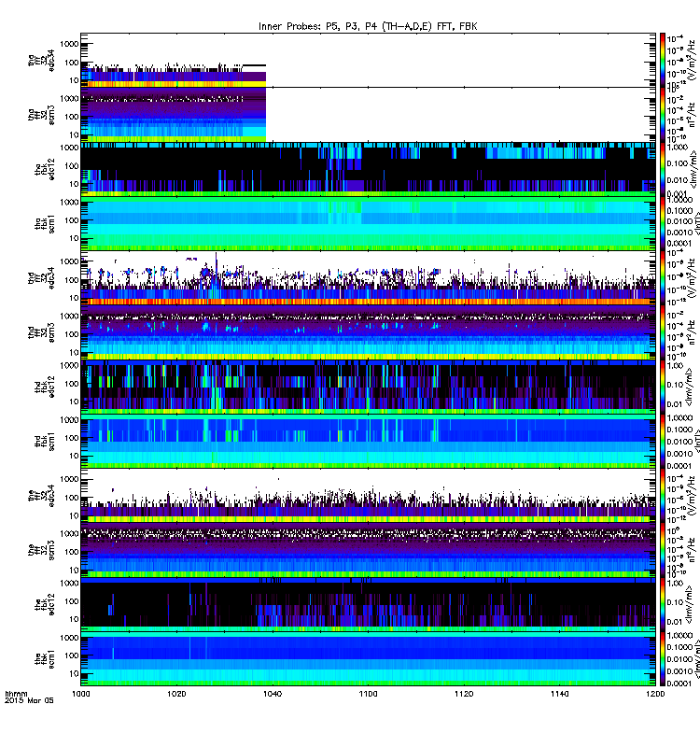The height and width of the screenshot is (747, 700).
Task: Click the color bar of thd fbk edc12 panel
Action: 662,387
